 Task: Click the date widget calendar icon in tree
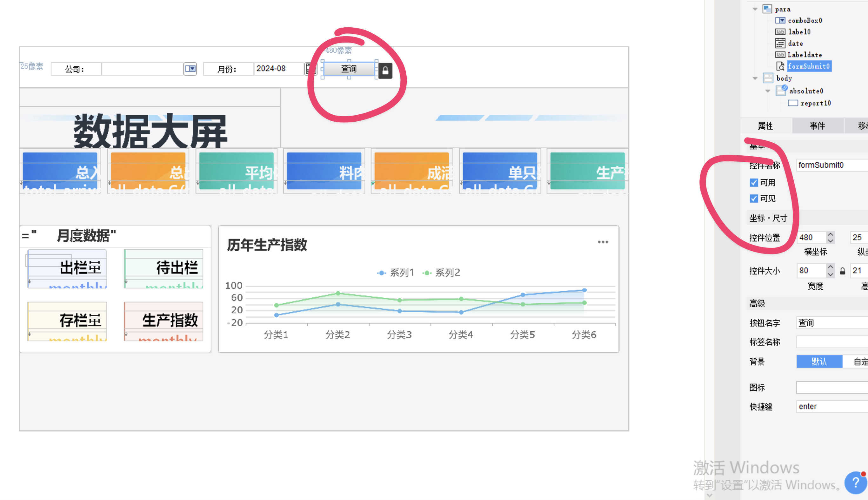(x=780, y=43)
